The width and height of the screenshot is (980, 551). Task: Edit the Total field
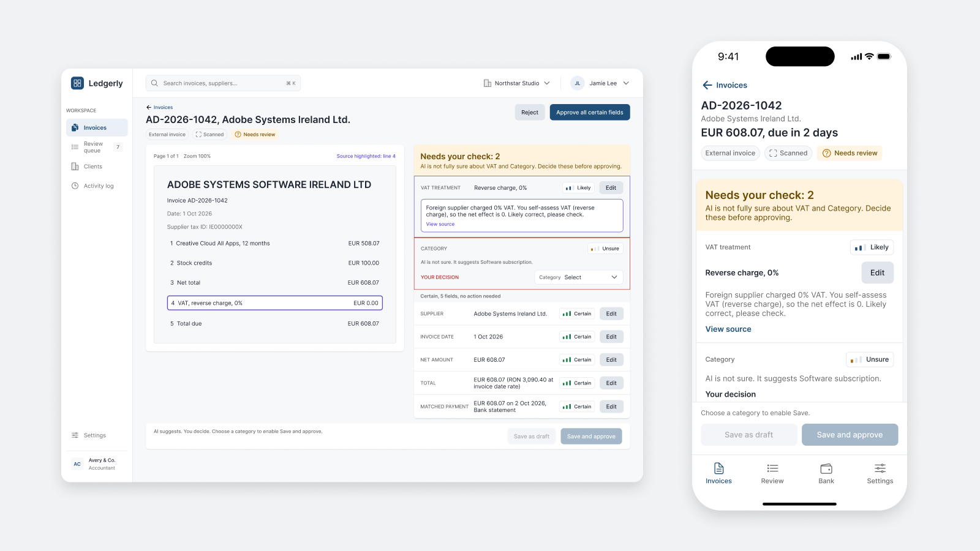[x=611, y=383]
